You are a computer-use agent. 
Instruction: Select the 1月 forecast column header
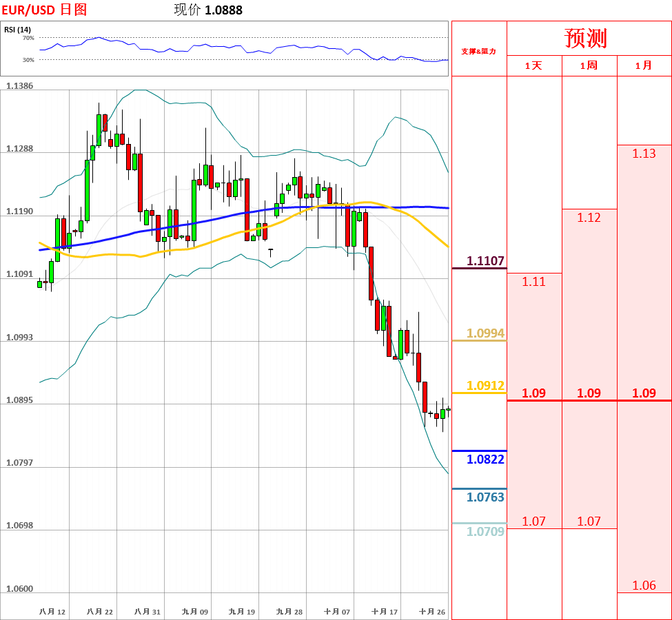pos(644,65)
